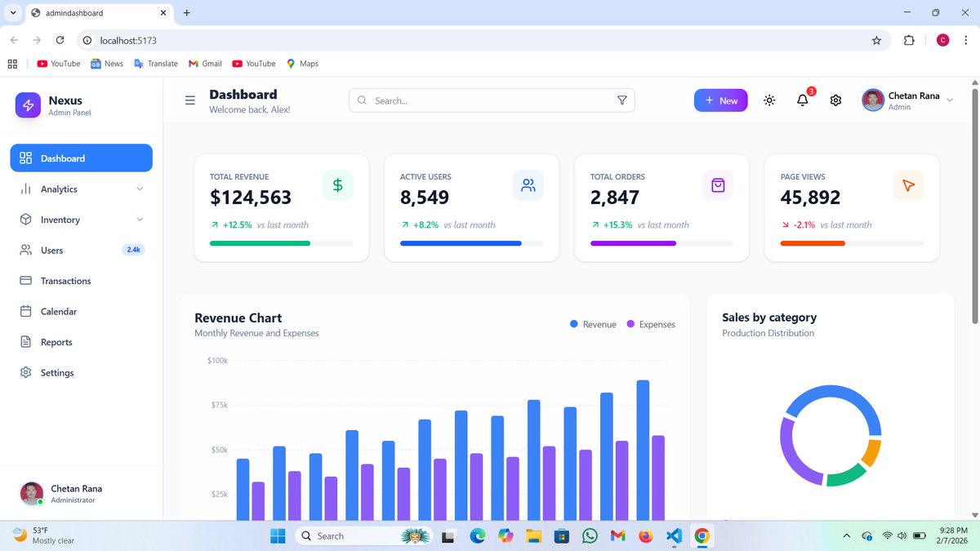Open Calendar in the sidebar
980x551 pixels.
82,312
